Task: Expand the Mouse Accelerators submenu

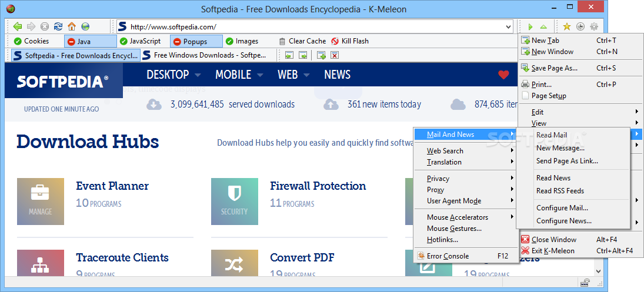Action: [466, 217]
